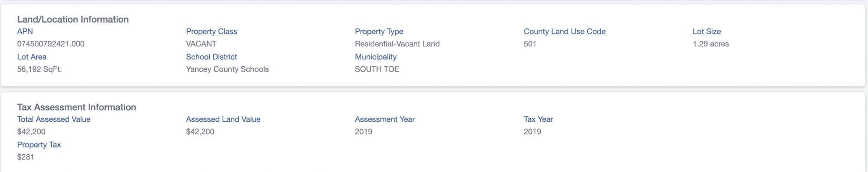Click the Property Type label
868x172 pixels.
(x=379, y=31)
